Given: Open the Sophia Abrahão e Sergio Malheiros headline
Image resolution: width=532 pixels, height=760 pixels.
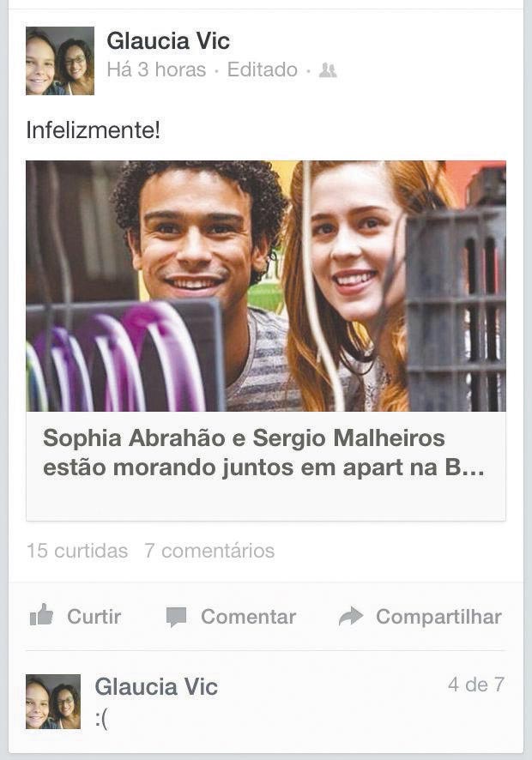Looking at the screenshot, I should 263,453.
